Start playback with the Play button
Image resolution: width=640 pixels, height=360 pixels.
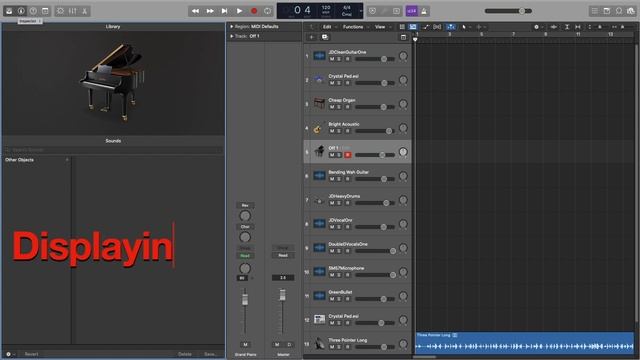[x=239, y=11]
